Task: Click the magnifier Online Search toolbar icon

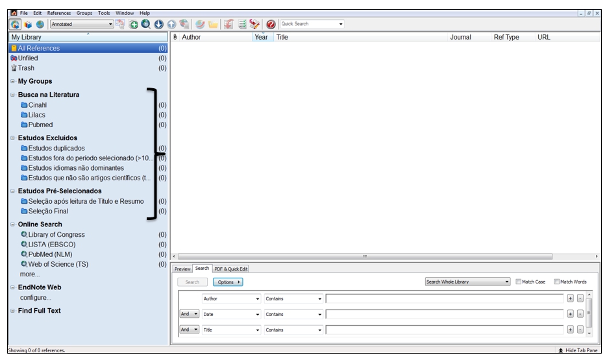Action: 147,25
